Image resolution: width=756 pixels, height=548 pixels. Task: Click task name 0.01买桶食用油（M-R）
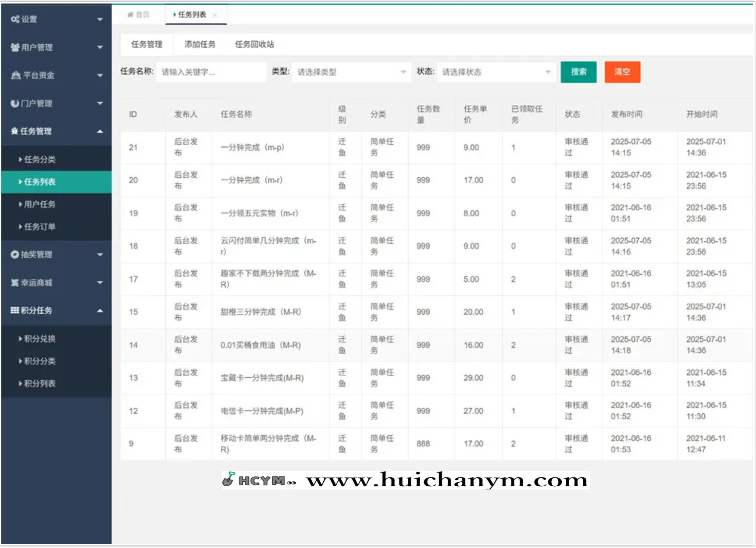tap(261, 345)
